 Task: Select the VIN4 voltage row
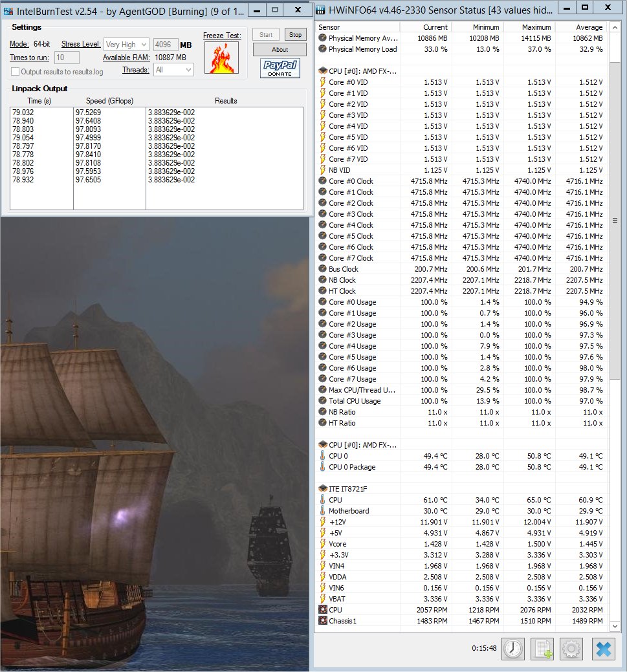461,566
